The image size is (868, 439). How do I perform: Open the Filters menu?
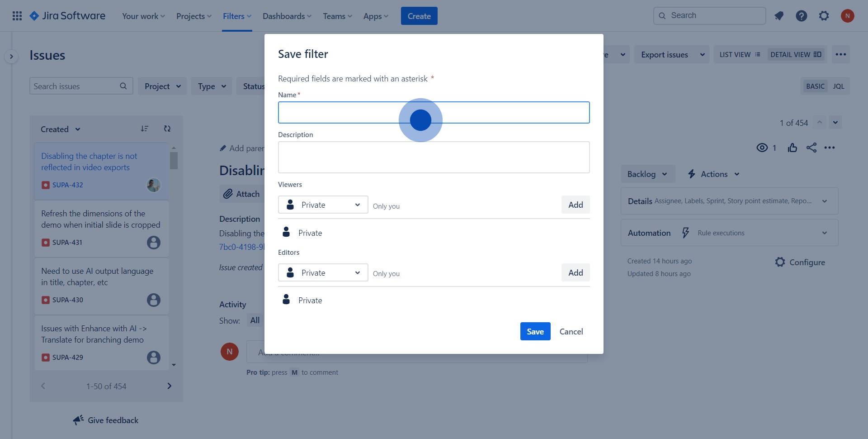(236, 15)
